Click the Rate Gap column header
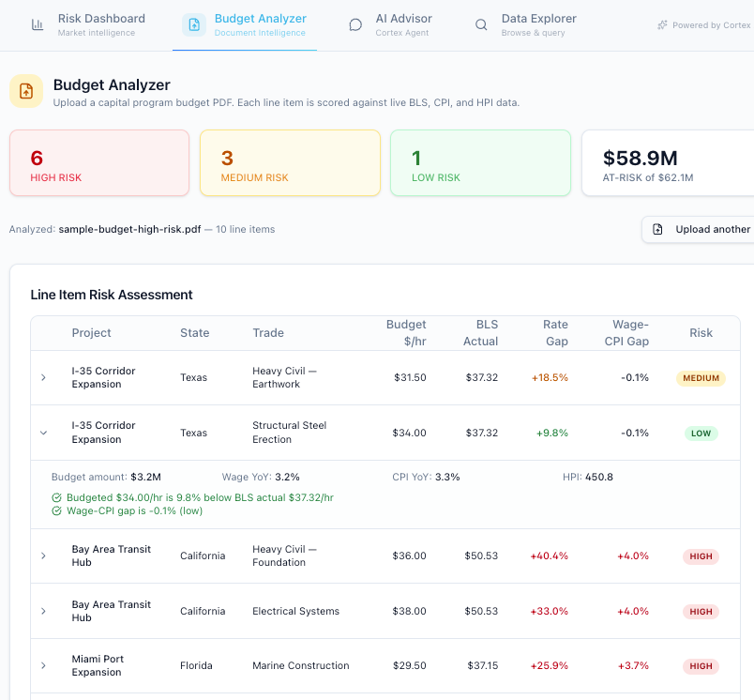Screen dimensions: 754x700 [x=556, y=332]
